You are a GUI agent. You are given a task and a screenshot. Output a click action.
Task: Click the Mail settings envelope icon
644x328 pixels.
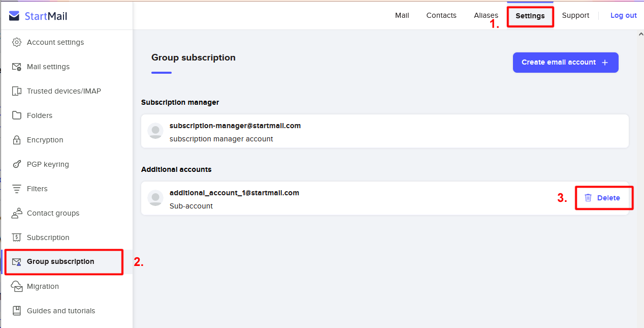[17, 67]
